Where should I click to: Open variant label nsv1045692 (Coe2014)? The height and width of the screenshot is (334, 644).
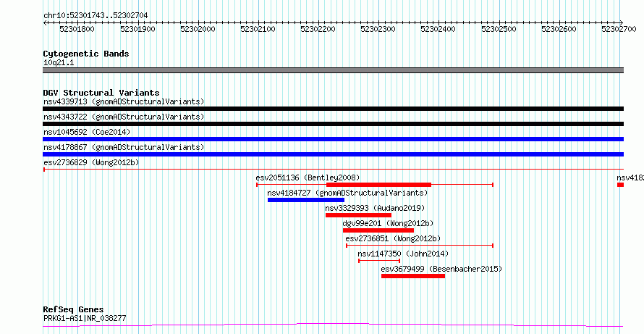click(87, 132)
